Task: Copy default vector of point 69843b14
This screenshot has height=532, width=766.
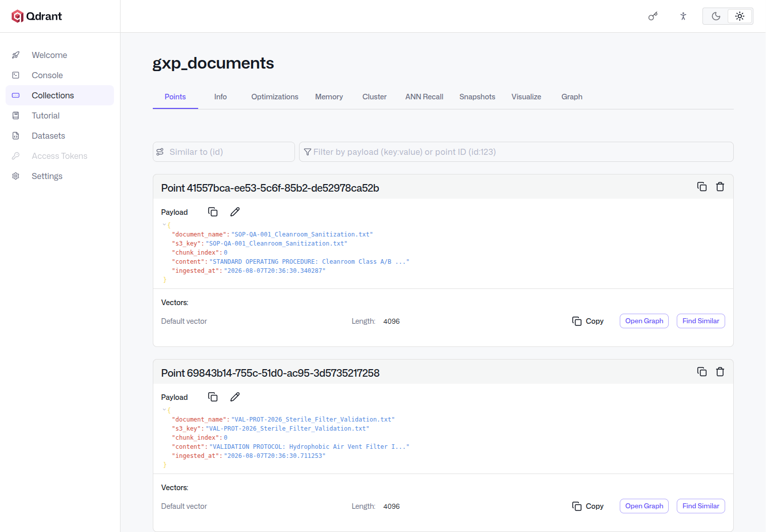Action: pos(588,506)
